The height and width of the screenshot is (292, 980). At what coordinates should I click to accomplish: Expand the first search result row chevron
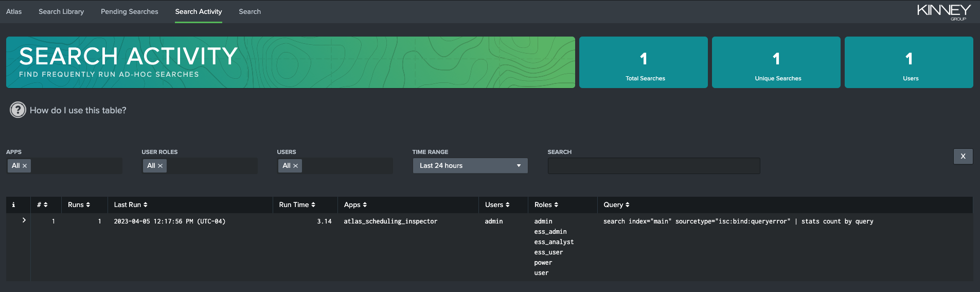(24, 220)
